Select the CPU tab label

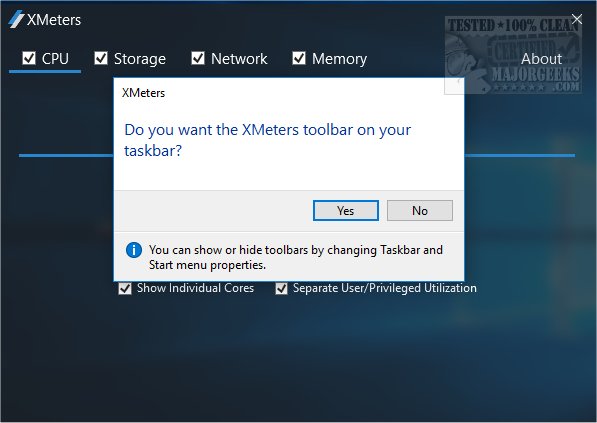(55, 59)
